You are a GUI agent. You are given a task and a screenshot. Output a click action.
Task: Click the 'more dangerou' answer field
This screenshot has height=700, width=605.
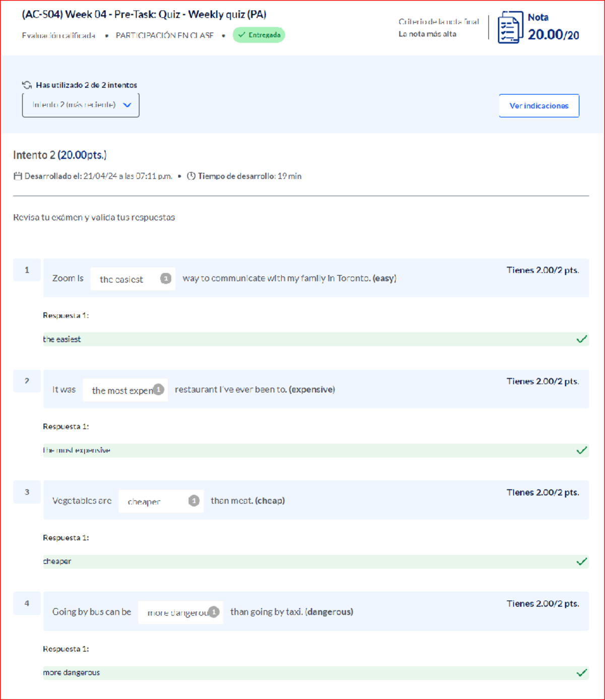pyautogui.click(x=180, y=613)
